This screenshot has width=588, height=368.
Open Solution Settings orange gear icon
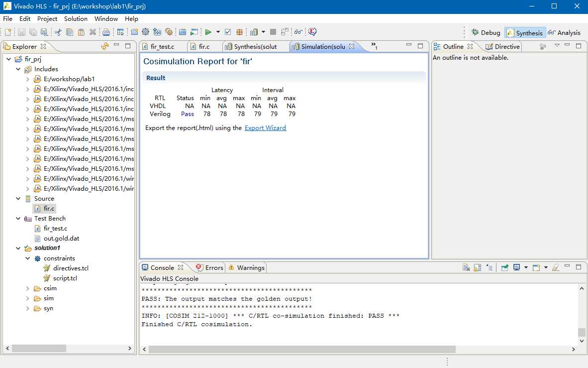(x=169, y=32)
